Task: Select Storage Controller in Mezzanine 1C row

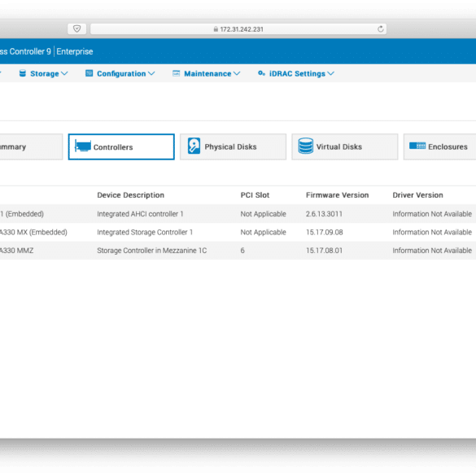Action: click(x=238, y=251)
